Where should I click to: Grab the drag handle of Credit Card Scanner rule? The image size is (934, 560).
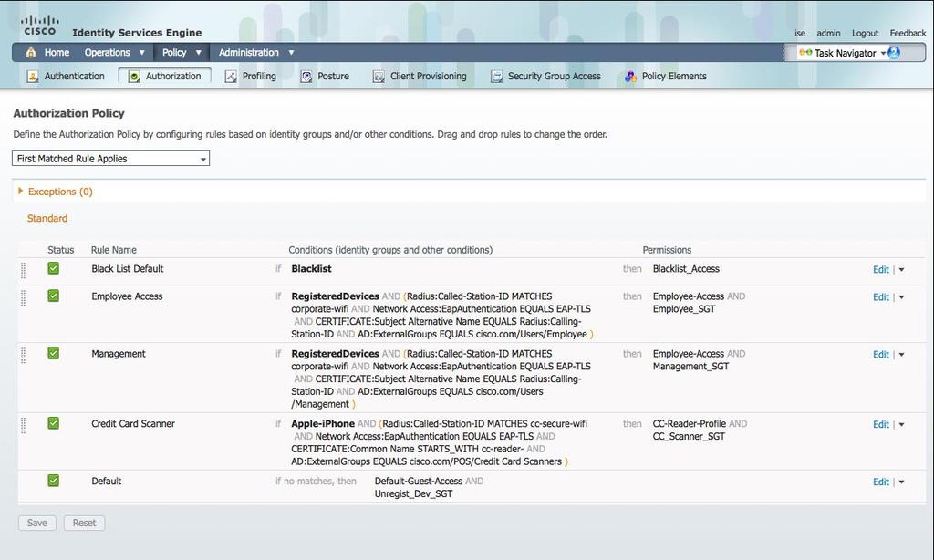tap(23, 425)
